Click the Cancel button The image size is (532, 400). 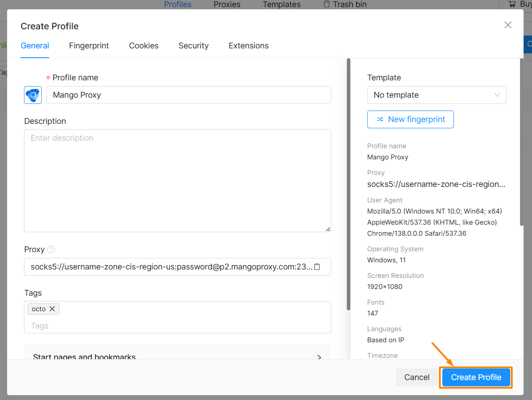[417, 377]
